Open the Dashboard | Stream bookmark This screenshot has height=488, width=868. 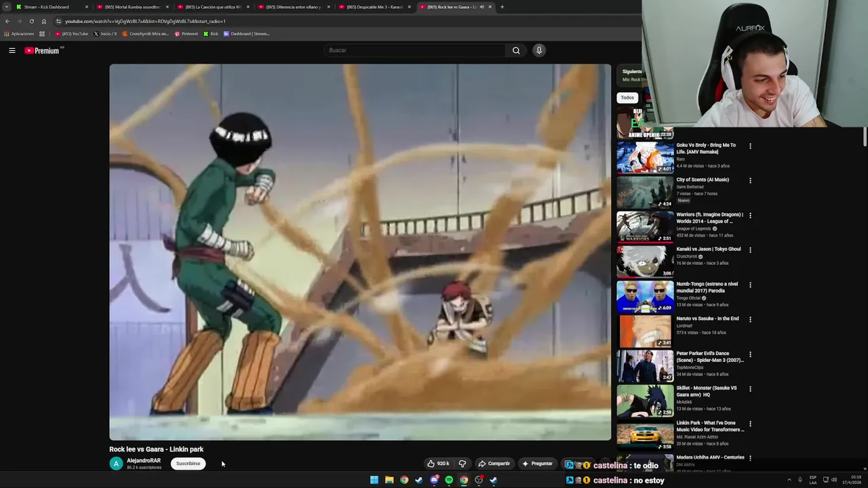point(246,34)
